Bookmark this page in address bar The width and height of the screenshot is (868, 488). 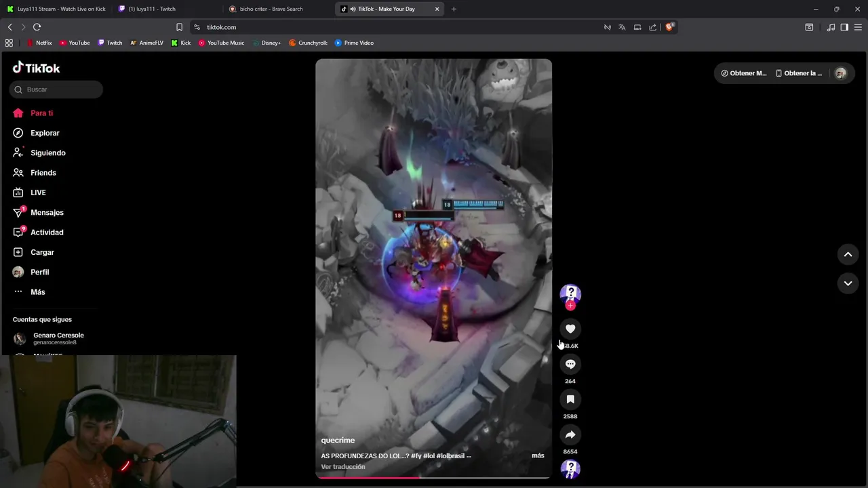click(x=179, y=27)
